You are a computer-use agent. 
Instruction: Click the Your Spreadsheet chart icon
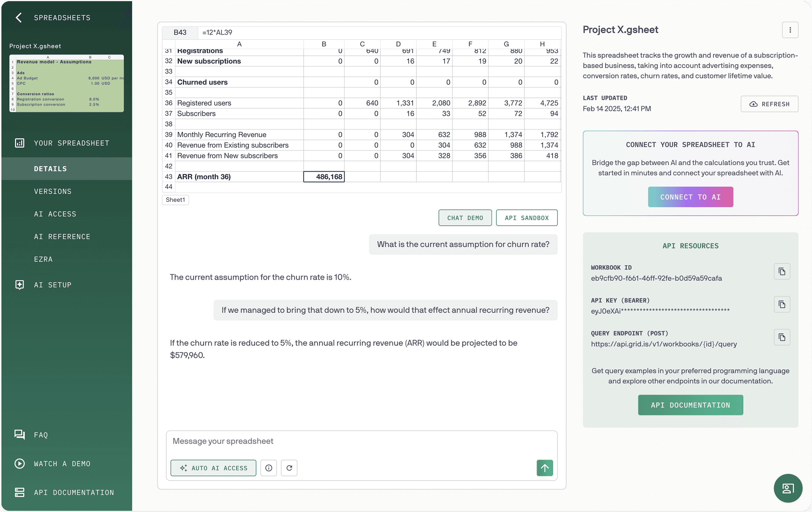[20, 143]
